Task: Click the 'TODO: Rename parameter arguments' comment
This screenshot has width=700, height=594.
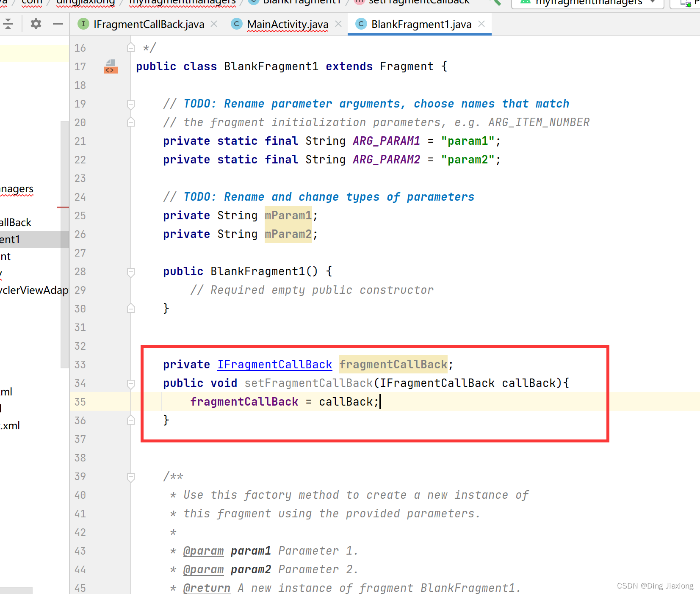Action: point(366,104)
